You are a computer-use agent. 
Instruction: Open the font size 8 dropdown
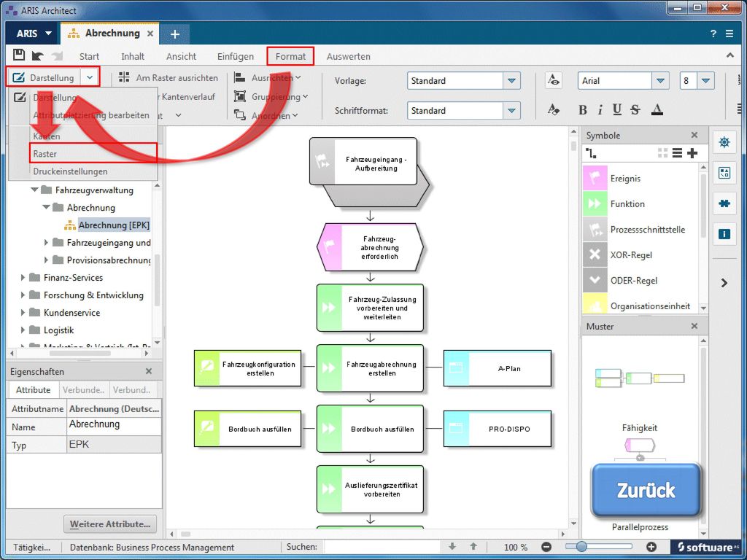tap(705, 80)
